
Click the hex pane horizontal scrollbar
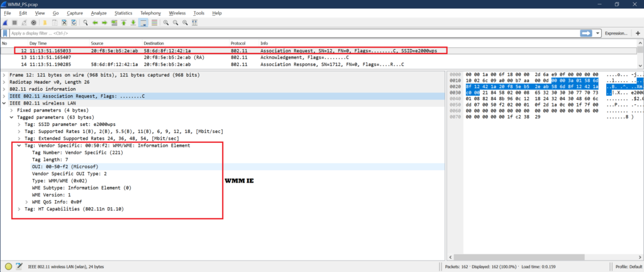pyautogui.click(x=518, y=258)
